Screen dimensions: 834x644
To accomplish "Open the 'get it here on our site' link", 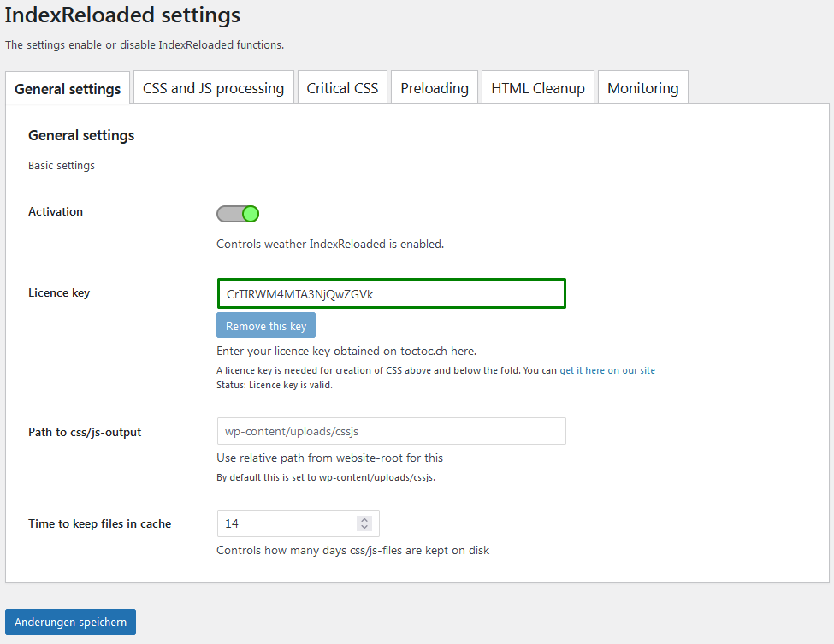I will pyautogui.click(x=606, y=370).
